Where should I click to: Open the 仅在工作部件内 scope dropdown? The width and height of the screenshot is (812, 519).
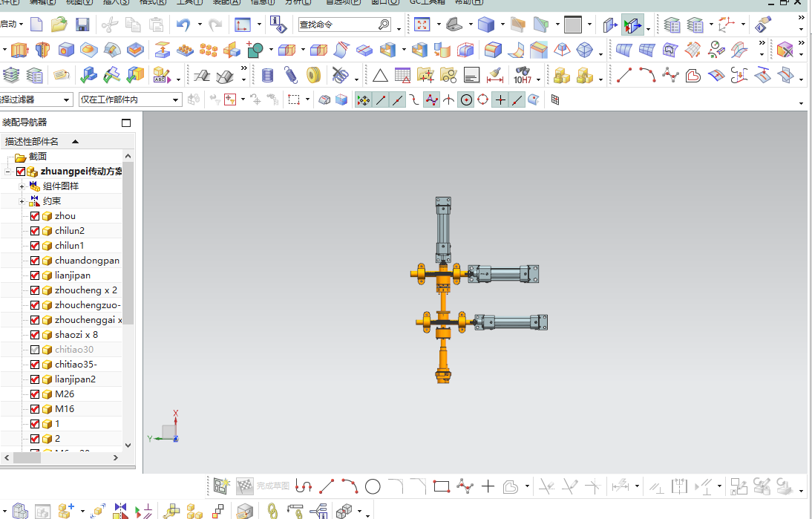click(x=176, y=99)
